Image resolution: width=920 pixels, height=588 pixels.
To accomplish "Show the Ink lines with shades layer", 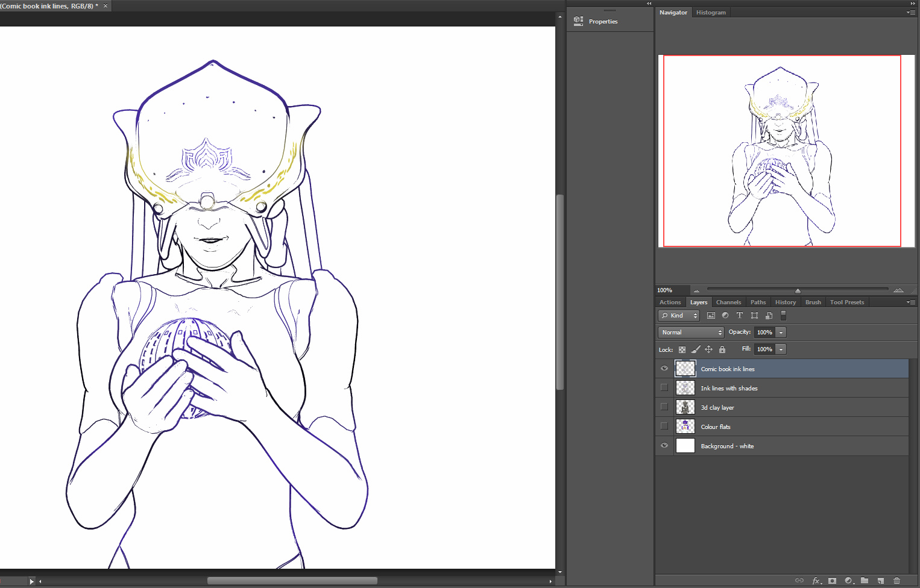I will point(664,388).
